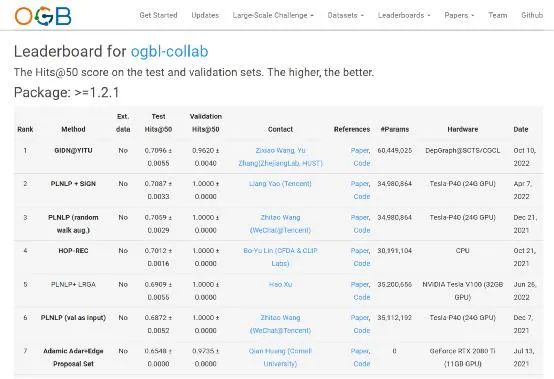Open the Updates menu item
Viewport: 554px width, 379px height.
point(205,15)
